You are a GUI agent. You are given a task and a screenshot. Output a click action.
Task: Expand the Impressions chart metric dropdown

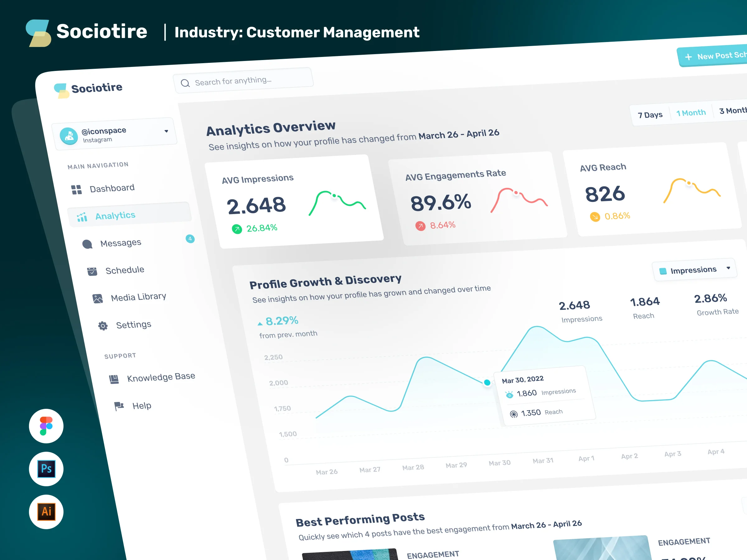coord(695,270)
